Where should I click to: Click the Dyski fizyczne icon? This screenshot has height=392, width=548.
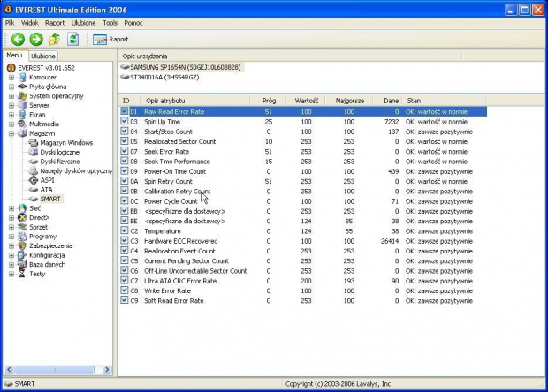[34, 162]
